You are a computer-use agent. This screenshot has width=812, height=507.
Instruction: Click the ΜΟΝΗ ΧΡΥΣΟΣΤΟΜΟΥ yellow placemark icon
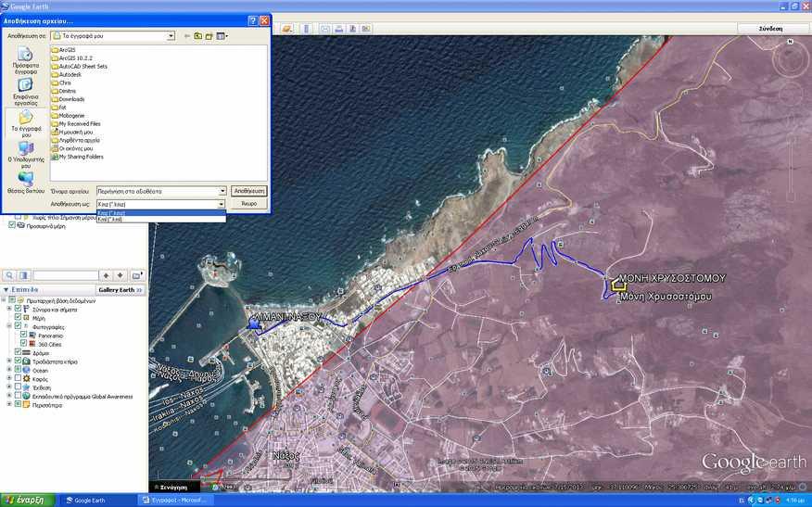[618, 285]
